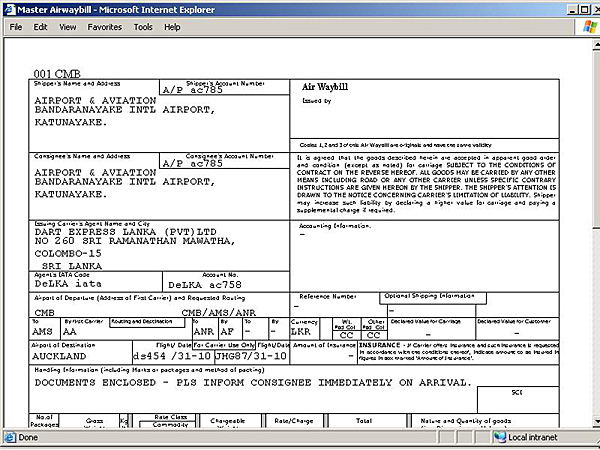Click the shipper's 'AIRPORT & AVIATION' line
Screen dimensions: 600x450
click(95, 101)
